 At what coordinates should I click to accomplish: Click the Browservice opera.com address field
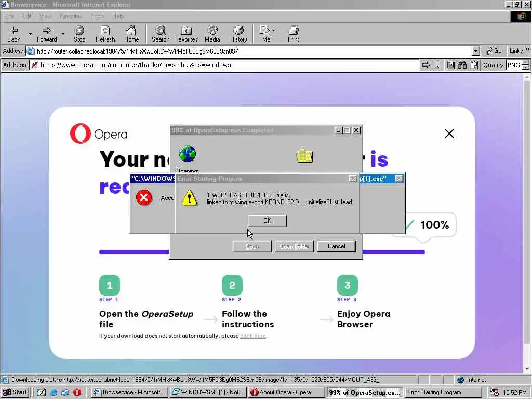pos(224,65)
